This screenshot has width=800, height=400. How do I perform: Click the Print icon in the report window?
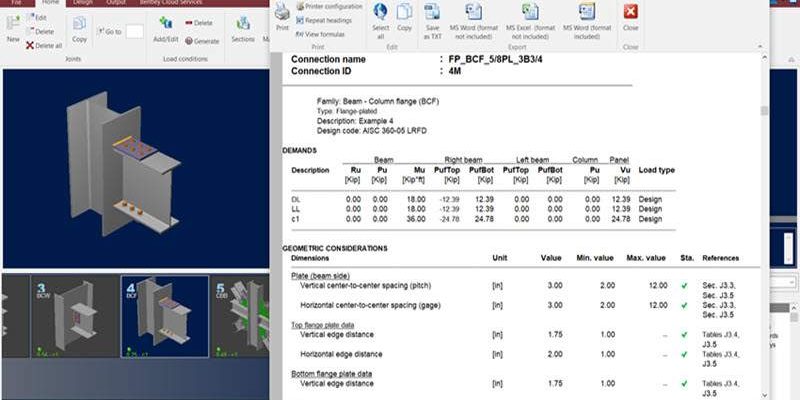tap(282, 16)
